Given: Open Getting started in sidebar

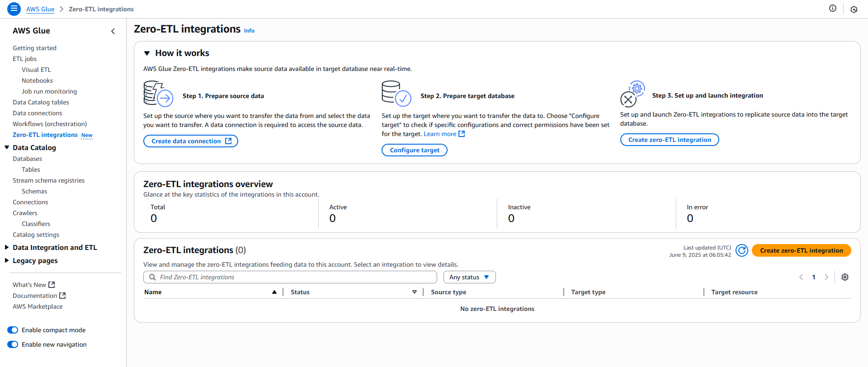Looking at the screenshot, I should (34, 48).
